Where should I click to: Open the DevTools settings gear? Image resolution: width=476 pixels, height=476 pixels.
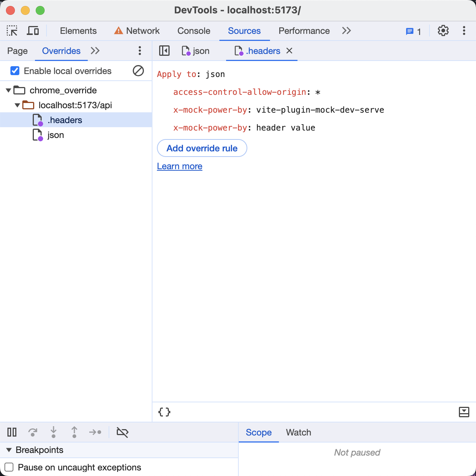(443, 30)
